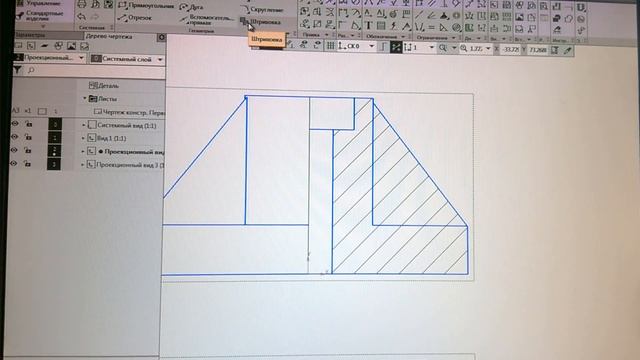Select the Штриховка (hatch) tool
This screenshot has width=640, height=360.
(261, 22)
